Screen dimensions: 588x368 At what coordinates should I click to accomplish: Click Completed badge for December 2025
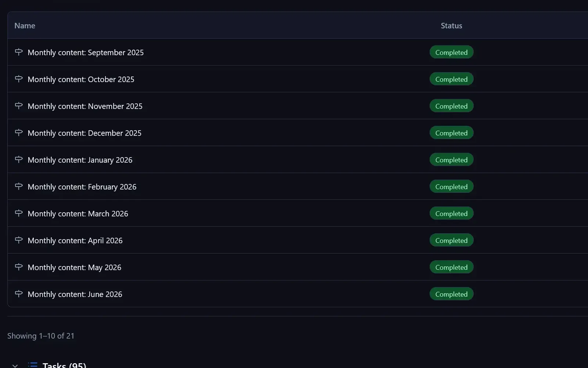coord(451,133)
